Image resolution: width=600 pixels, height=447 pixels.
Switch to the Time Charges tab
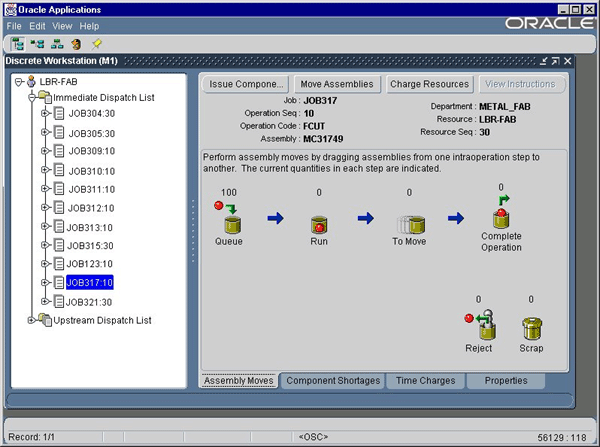pos(426,381)
